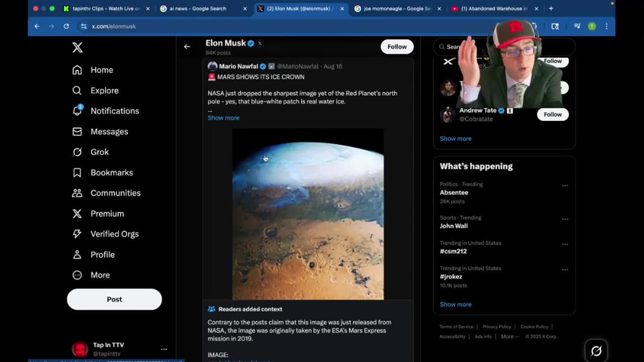Open a new browser tab
Screen dimensions: 644x362
(551, 9)
